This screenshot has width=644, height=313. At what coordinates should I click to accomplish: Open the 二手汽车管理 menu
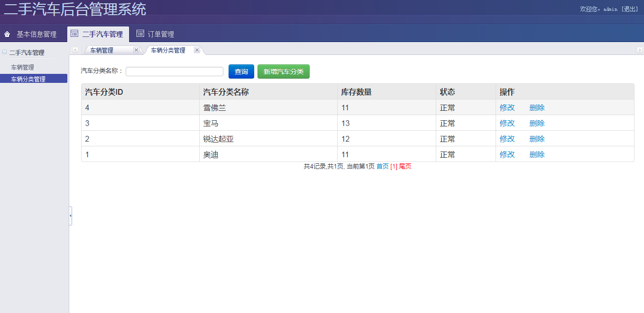[98, 34]
